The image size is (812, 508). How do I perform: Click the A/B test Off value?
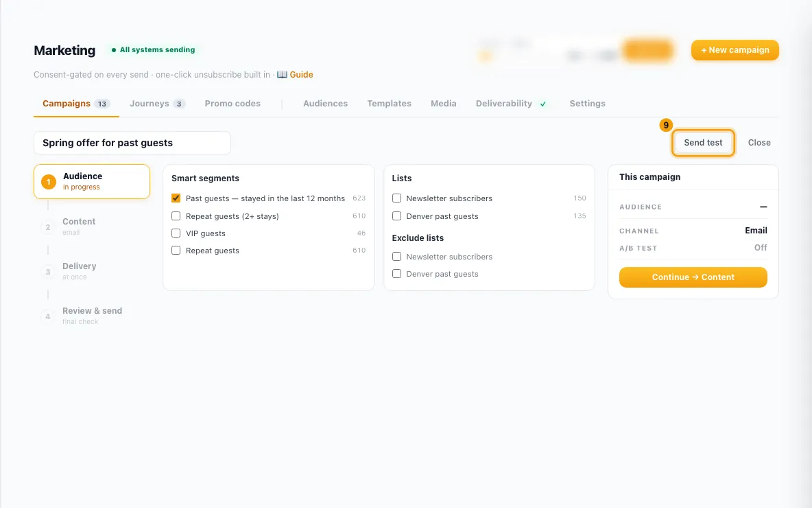(x=761, y=248)
